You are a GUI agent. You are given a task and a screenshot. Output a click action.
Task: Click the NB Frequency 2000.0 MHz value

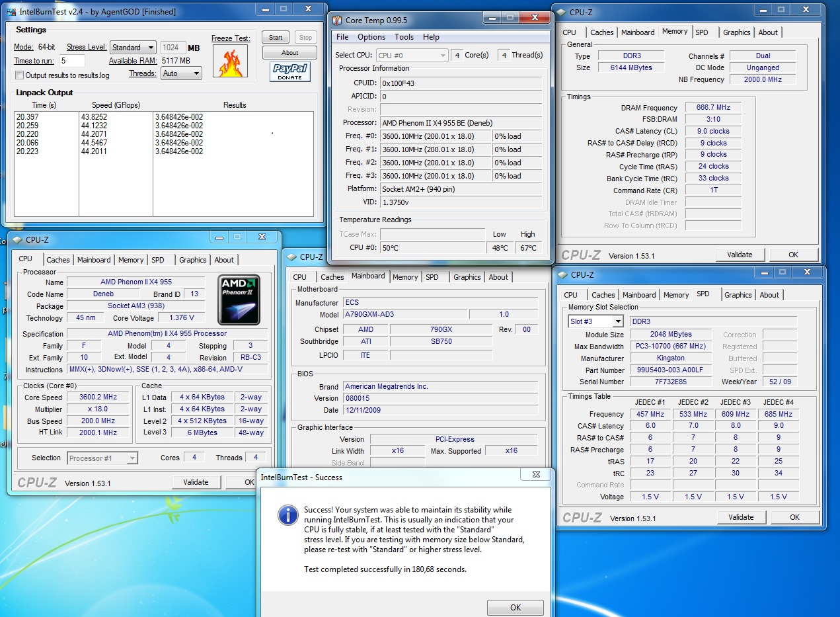click(763, 79)
